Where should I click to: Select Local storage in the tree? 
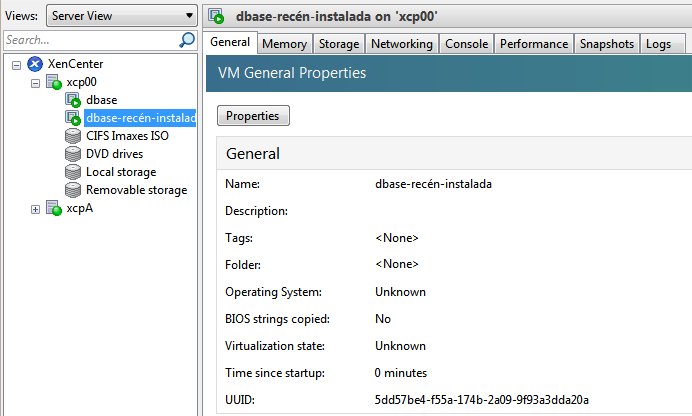pyautogui.click(x=121, y=172)
